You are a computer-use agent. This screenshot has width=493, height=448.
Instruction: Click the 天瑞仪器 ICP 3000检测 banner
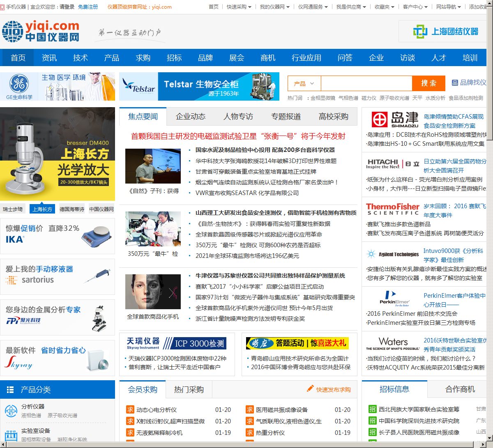[177, 343]
